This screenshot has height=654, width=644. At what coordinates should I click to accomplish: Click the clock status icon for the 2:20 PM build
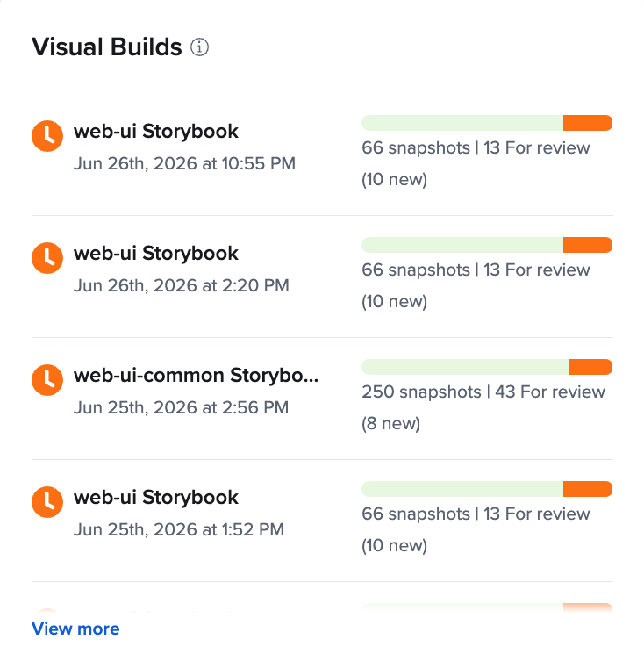point(47,258)
